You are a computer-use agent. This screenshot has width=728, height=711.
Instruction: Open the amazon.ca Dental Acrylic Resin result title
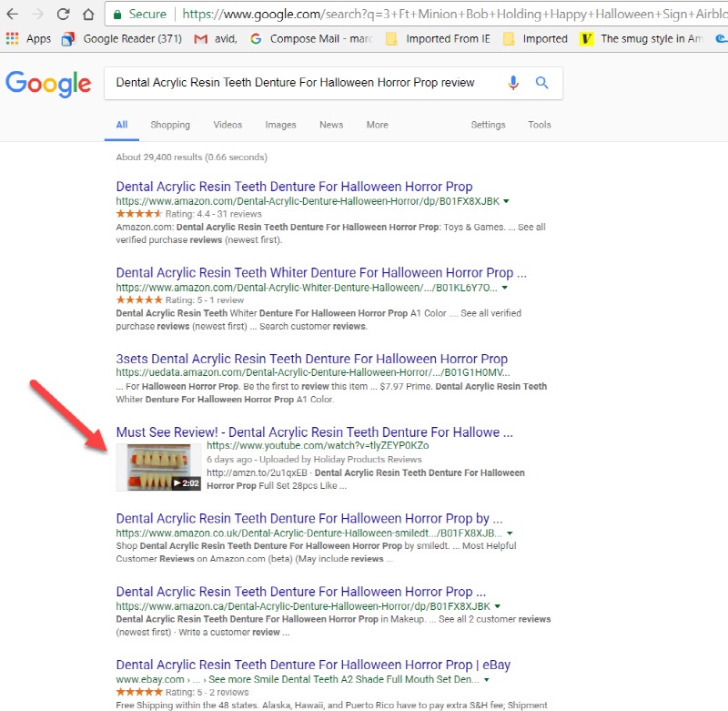pyautogui.click(x=301, y=592)
